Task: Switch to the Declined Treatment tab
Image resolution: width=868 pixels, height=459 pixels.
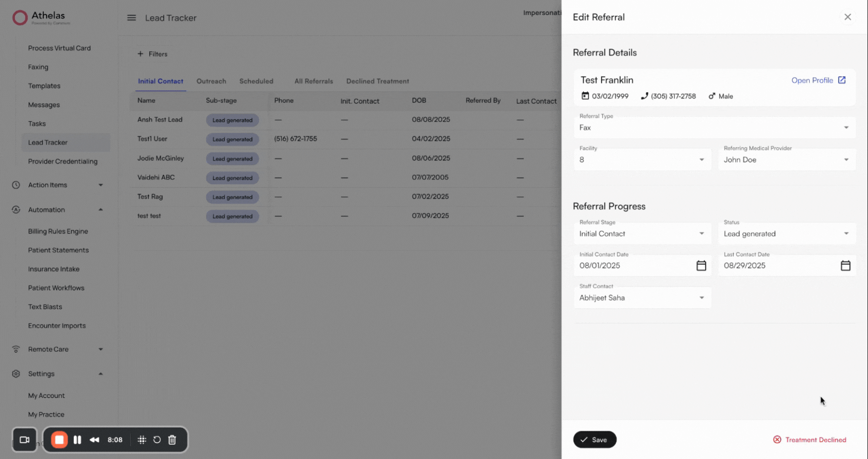Action: [x=377, y=81]
